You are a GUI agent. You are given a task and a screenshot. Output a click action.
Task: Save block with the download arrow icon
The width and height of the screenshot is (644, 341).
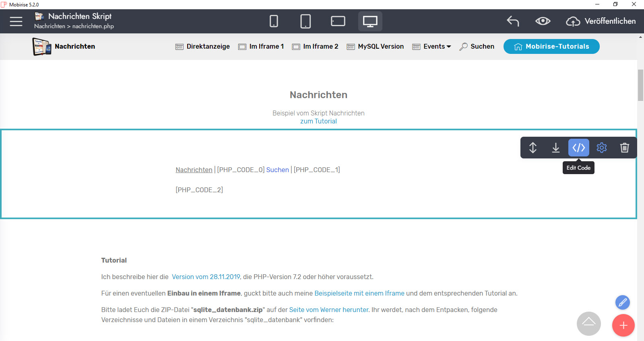[555, 148]
